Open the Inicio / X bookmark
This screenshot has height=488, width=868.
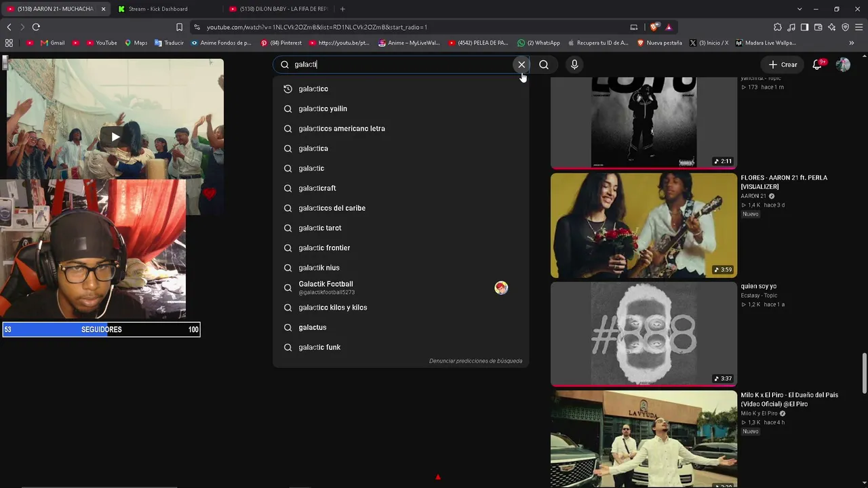(x=709, y=43)
